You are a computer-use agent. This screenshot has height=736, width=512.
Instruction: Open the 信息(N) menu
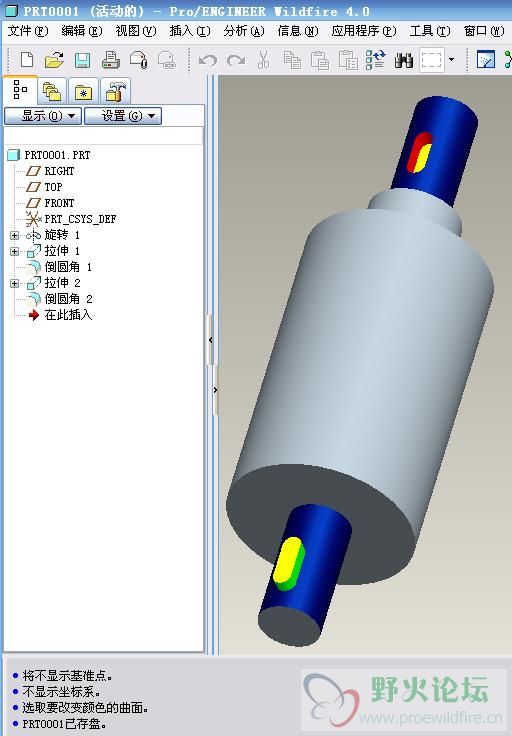[x=298, y=31]
